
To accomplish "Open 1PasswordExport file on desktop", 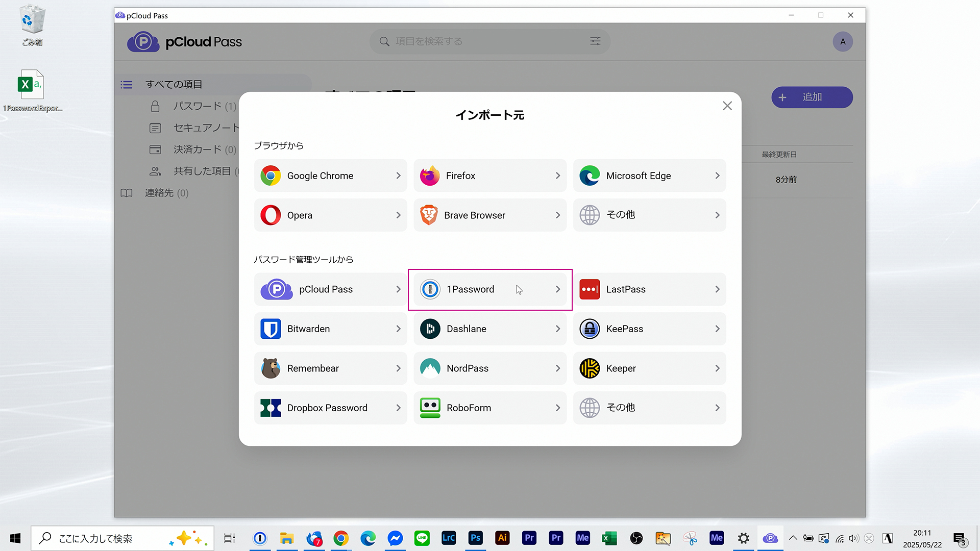I will click(31, 91).
